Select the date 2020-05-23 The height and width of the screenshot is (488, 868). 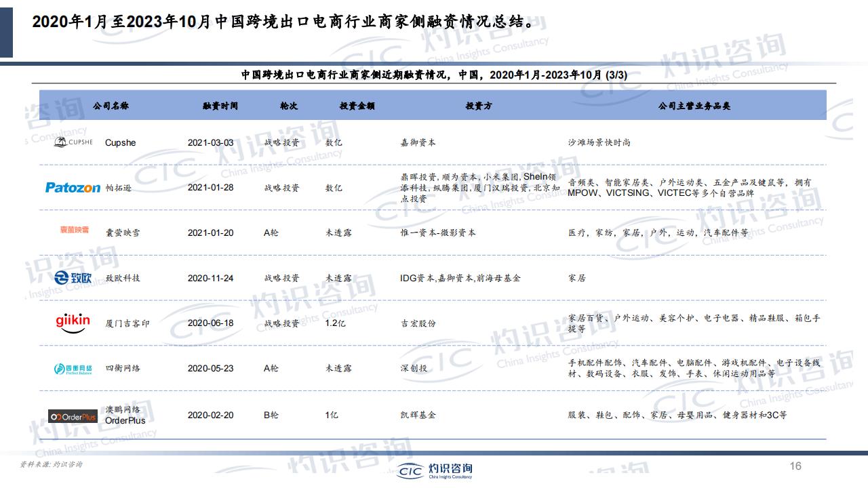[210, 368]
